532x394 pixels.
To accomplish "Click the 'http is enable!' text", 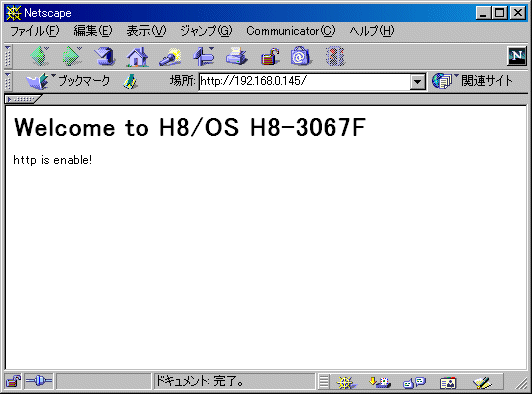I will coord(53,160).
